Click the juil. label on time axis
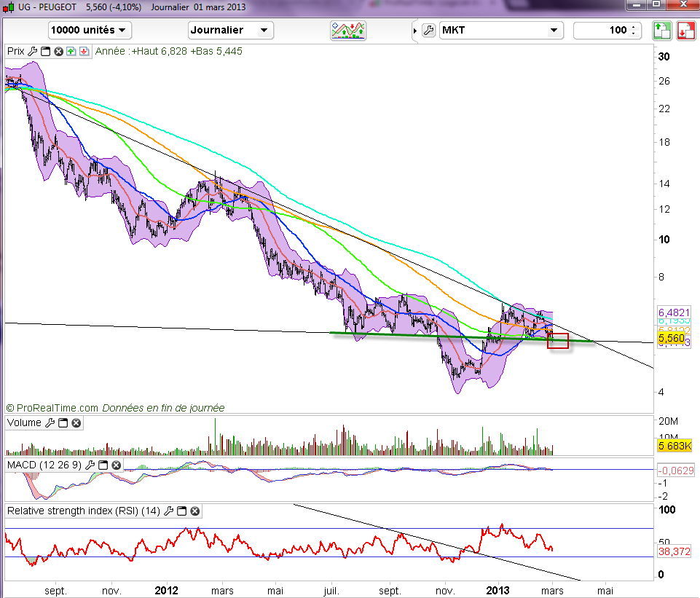Viewport: 700px width, 598px height. 331,591
